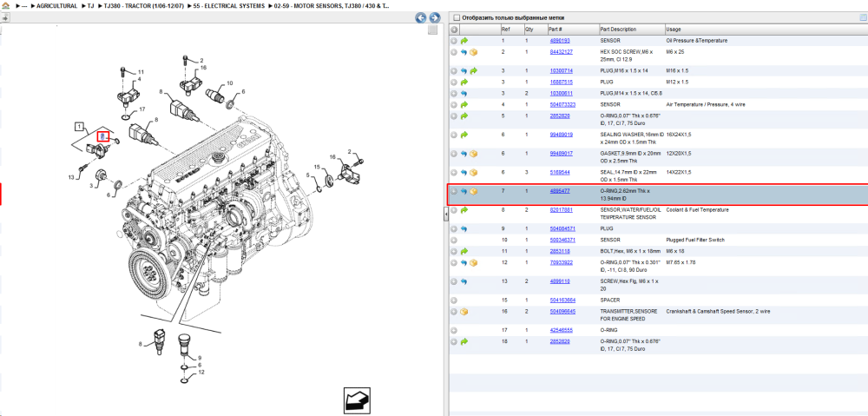Open part number link 82017881
This screenshot has height=416, width=868.
point(561,210)
